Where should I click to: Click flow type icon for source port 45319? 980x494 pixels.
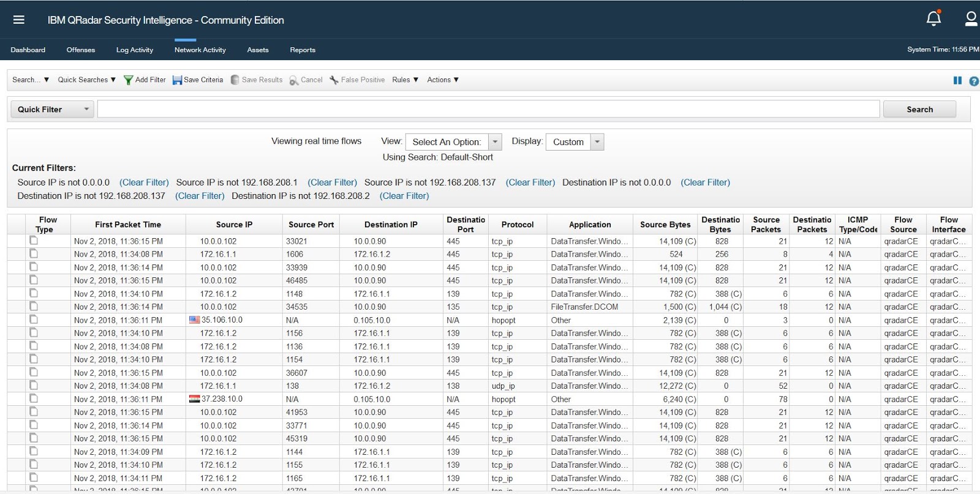(34, 438)
